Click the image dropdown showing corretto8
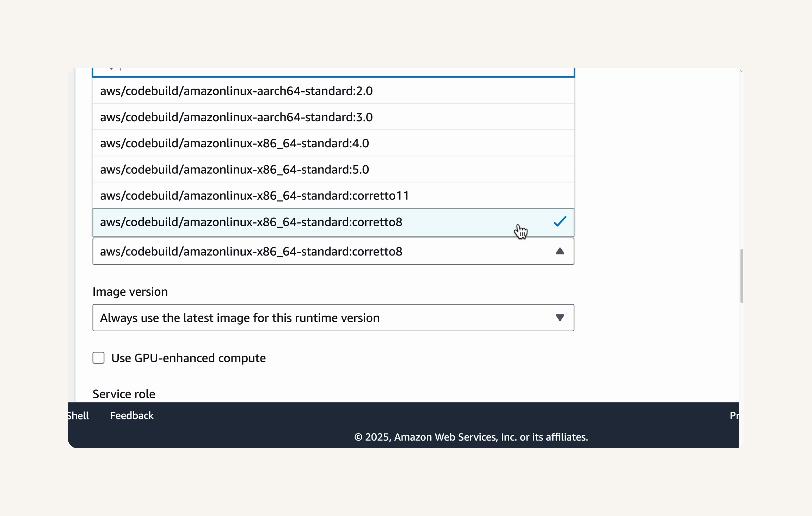Screen dimensions: 812x516 (333, 251)
